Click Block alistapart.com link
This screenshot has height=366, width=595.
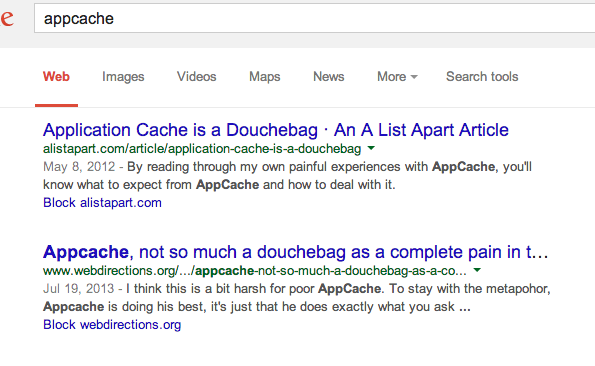click(x=102, y=203)
